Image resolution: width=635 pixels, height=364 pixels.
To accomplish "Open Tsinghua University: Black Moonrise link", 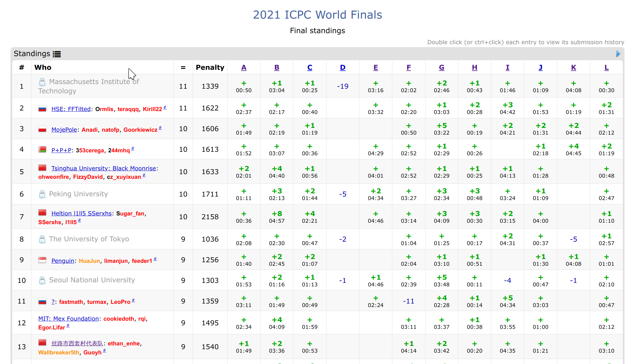I will coord(104,168).
